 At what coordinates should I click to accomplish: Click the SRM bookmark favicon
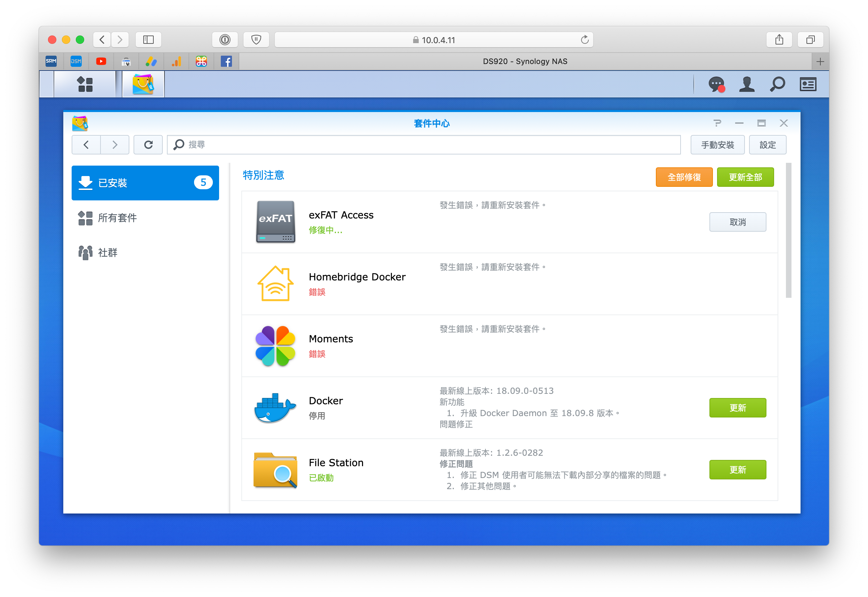51,61
